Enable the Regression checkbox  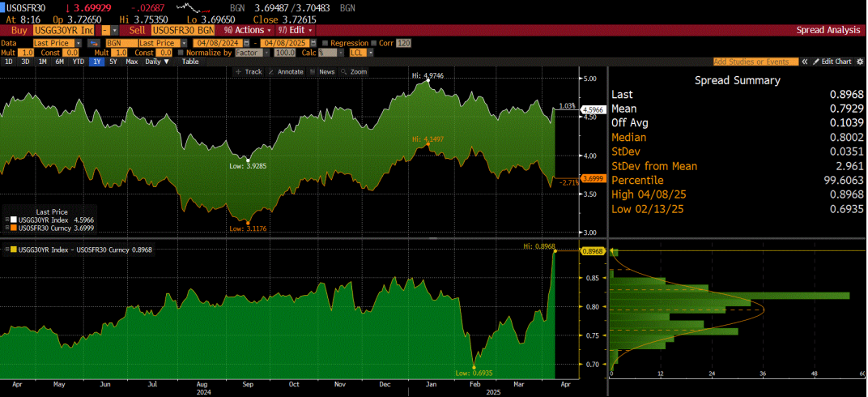coord(325,42)
